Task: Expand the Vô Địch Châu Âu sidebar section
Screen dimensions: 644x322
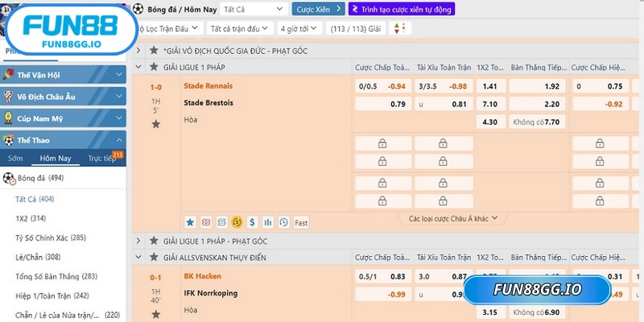Action: [x=119, y=97]
